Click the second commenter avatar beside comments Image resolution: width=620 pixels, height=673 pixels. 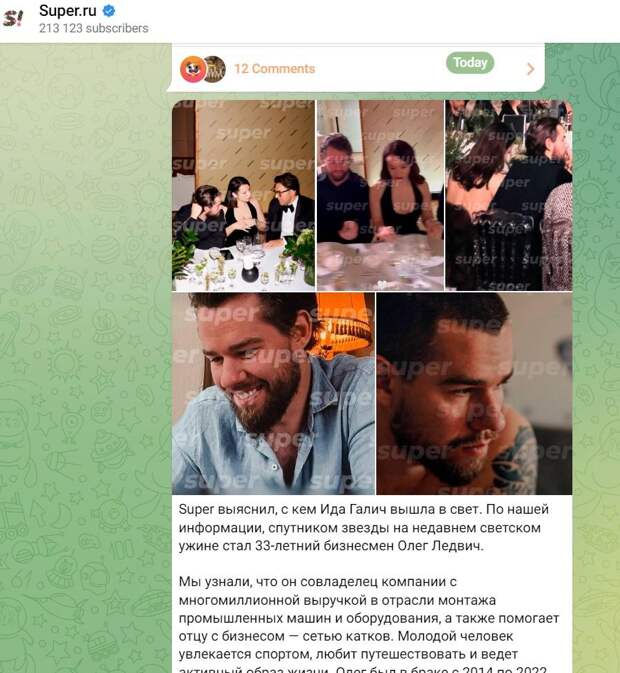click(216, 69)
